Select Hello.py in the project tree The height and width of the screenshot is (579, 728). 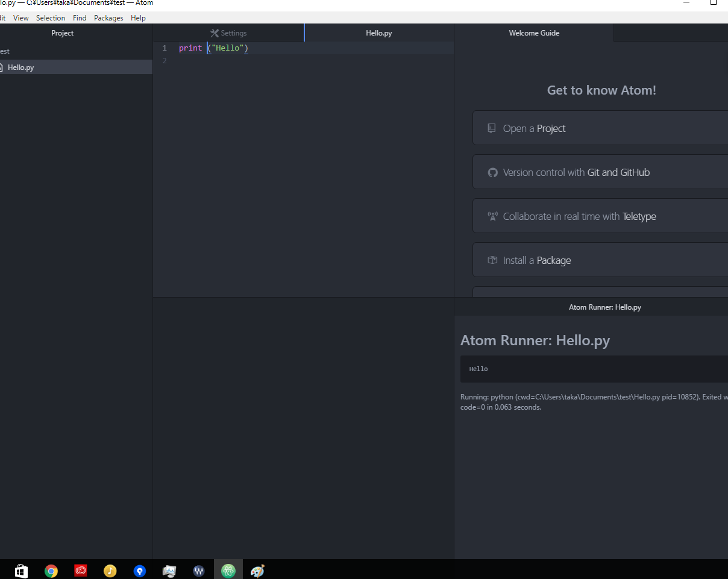pyautogui.click(x=76, y=67)
